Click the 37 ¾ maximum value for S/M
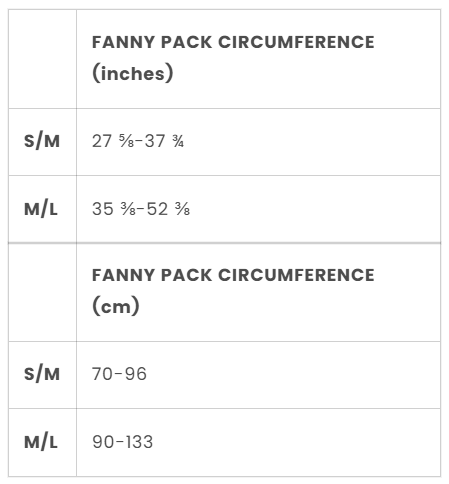 point(164,141)
